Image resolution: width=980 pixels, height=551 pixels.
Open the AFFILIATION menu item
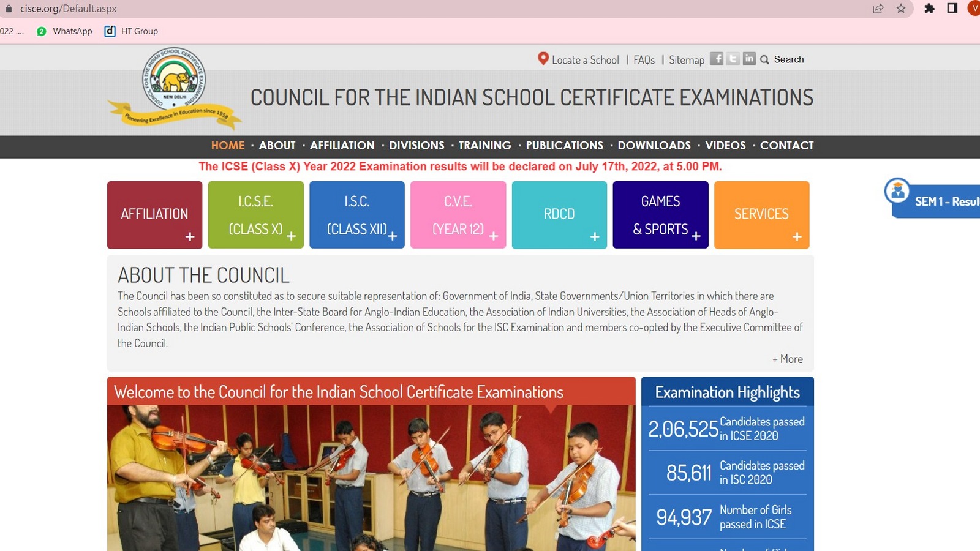point(342,146)
